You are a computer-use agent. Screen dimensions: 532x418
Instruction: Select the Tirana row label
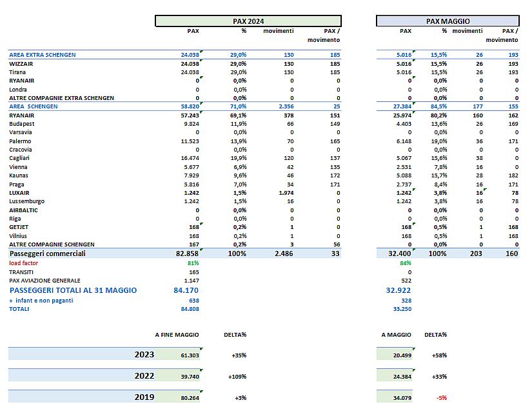pyautogui.click(x=17, y=72)
